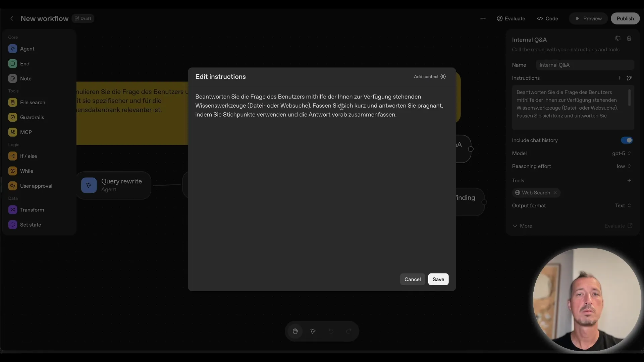Save the edited instructions
This screenshot has height=362, width=644.
(438, 279)
